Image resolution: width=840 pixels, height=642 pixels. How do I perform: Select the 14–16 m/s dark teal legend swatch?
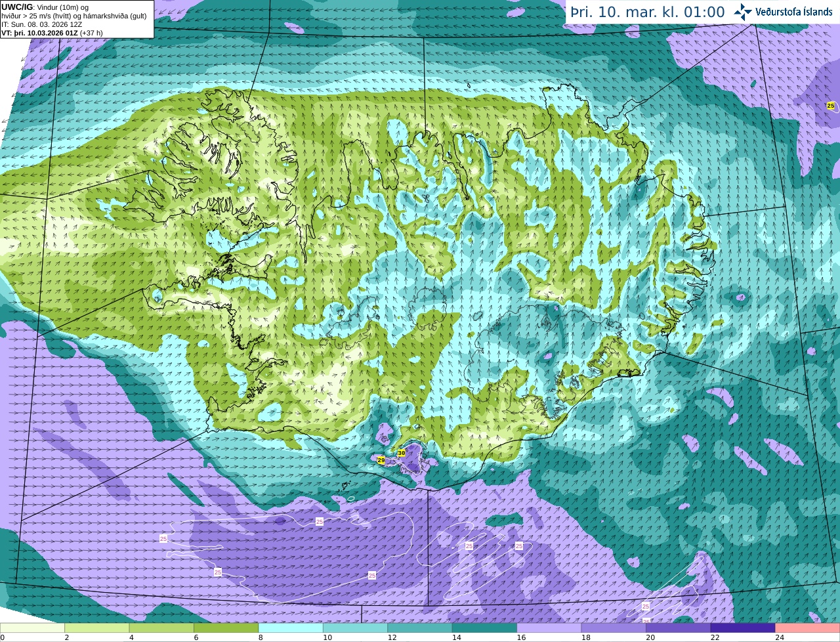tap(484, 628)
